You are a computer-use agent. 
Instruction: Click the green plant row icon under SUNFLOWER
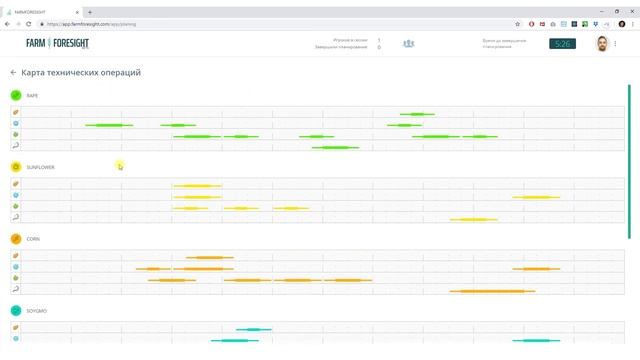[16, 206]
